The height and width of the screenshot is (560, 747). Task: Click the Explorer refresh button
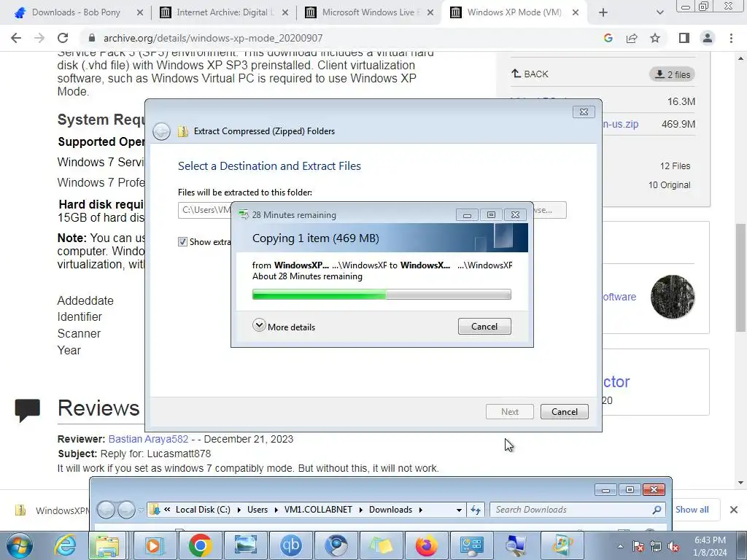coord(476,510)
